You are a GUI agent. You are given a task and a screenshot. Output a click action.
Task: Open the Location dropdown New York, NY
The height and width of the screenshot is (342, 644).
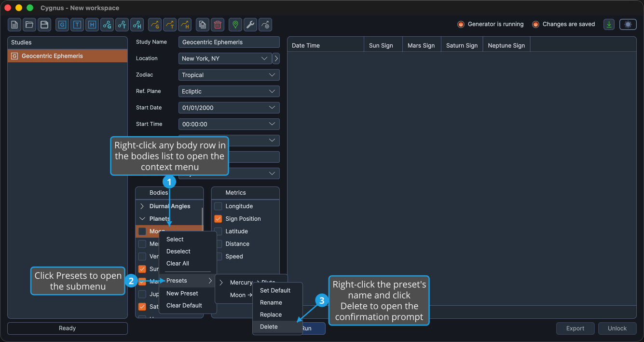coord(225,58)
